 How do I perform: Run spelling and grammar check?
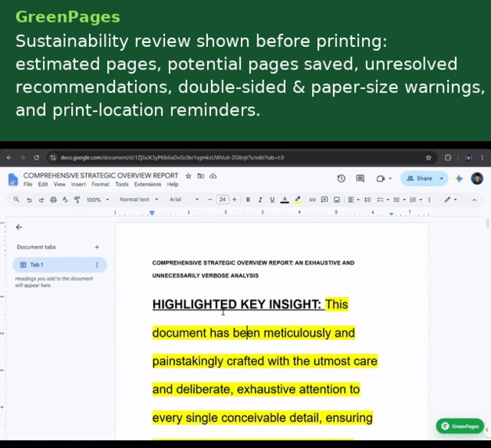pos(65,199)
